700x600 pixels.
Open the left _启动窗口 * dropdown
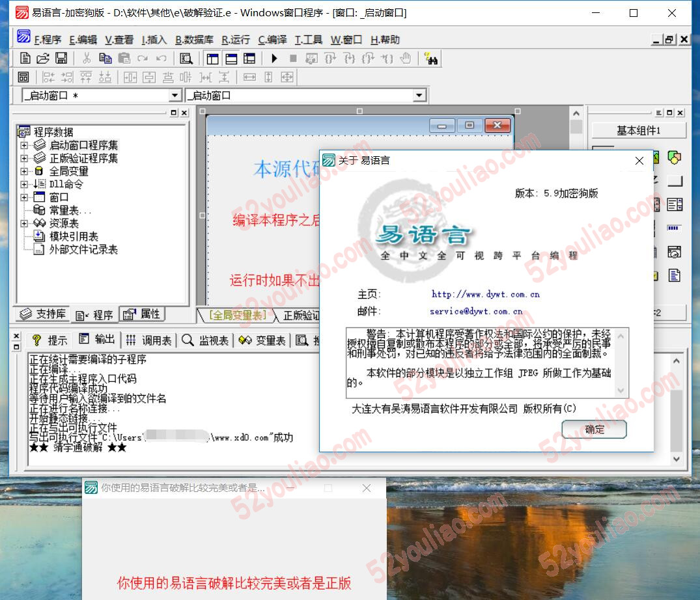point(175,96)
